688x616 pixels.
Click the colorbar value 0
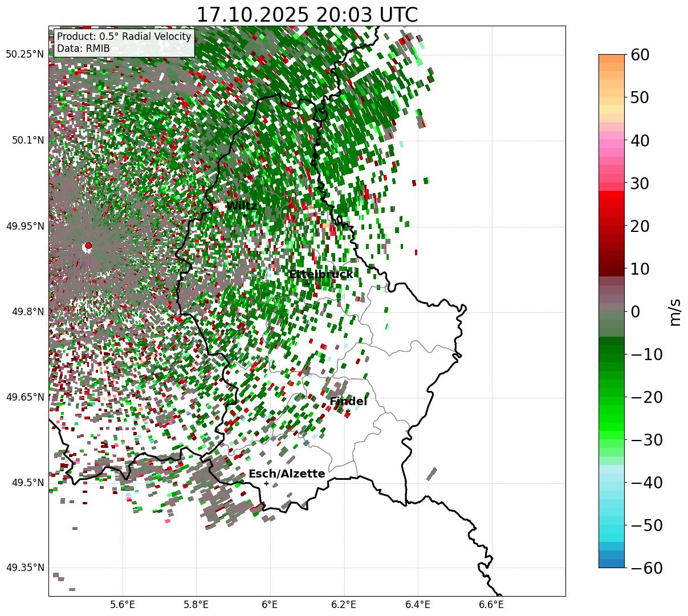pyautogui.click(x=635, y=312)
